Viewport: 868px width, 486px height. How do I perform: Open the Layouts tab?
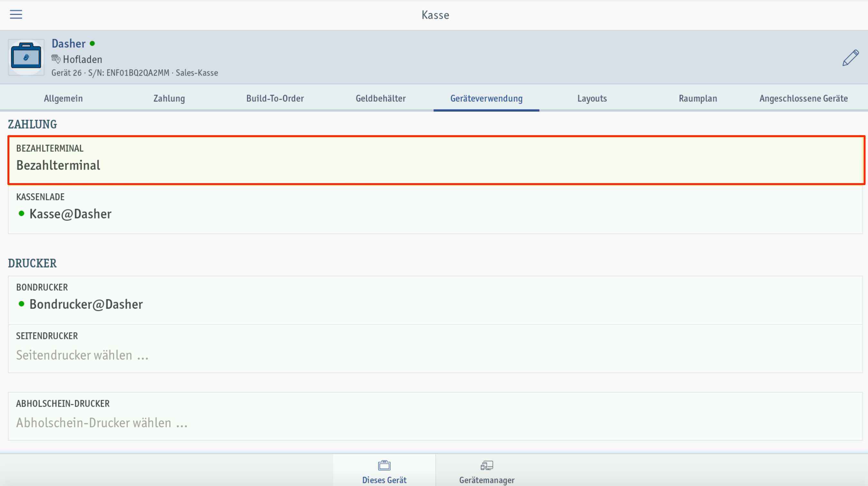[592, 98]
